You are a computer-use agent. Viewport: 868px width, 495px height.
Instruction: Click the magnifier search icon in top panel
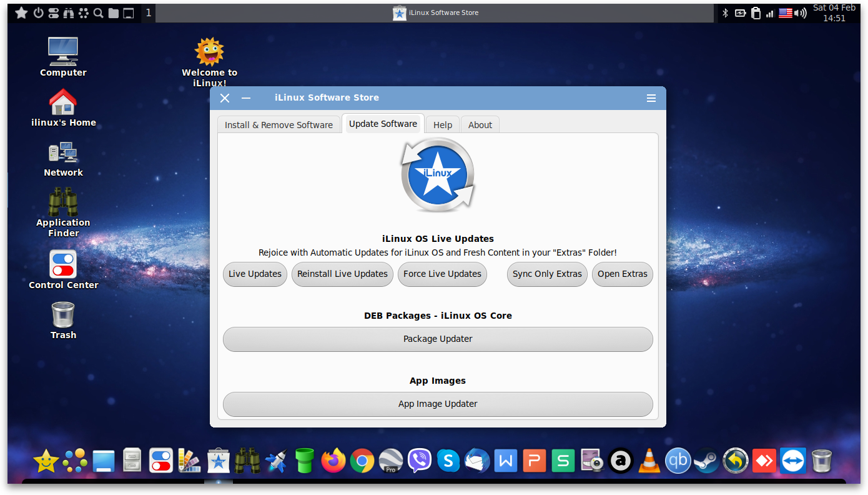(98, 12)
